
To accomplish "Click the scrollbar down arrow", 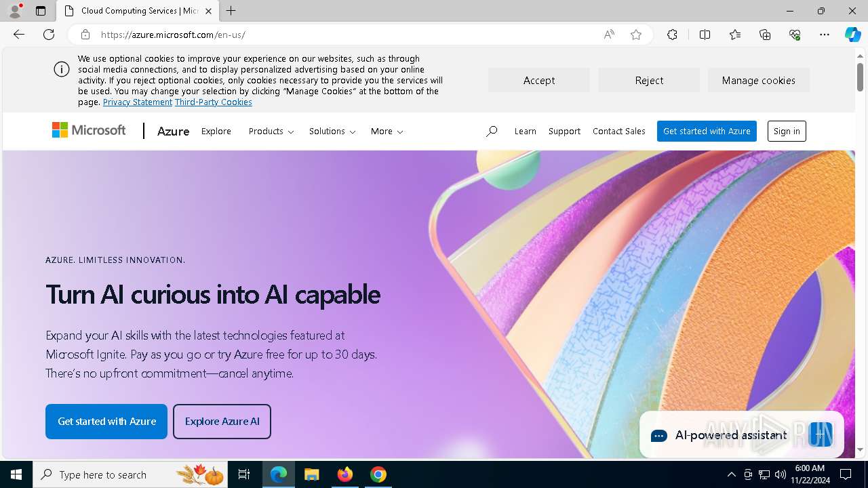I will [860, 450].
